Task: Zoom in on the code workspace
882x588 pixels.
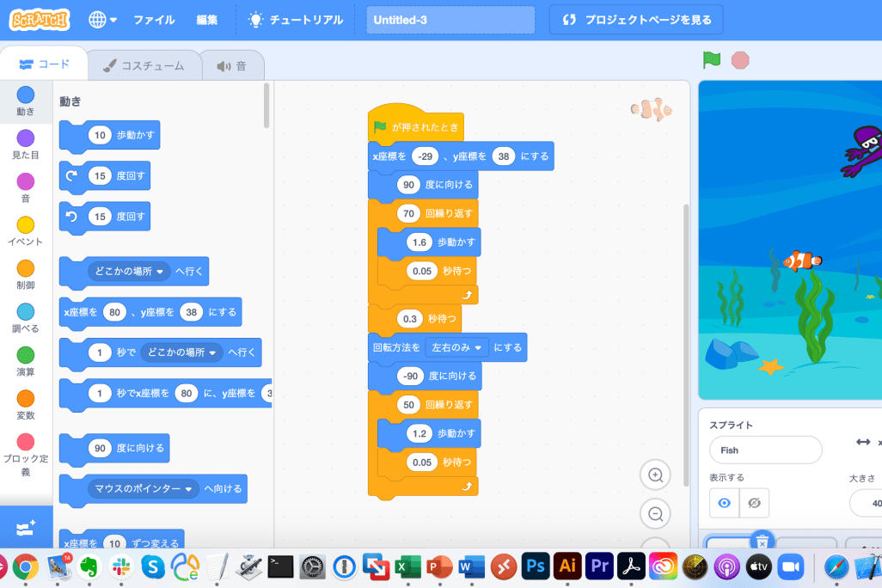Action: [x=655, y=475]
